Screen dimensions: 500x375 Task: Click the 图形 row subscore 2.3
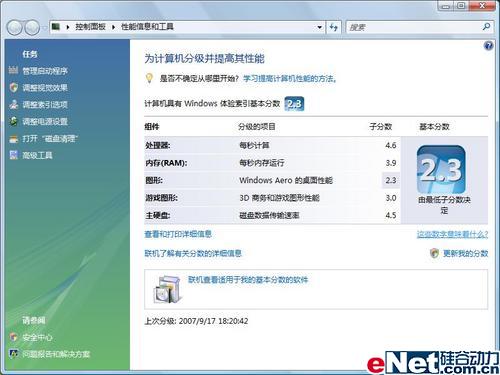point(391,180)
